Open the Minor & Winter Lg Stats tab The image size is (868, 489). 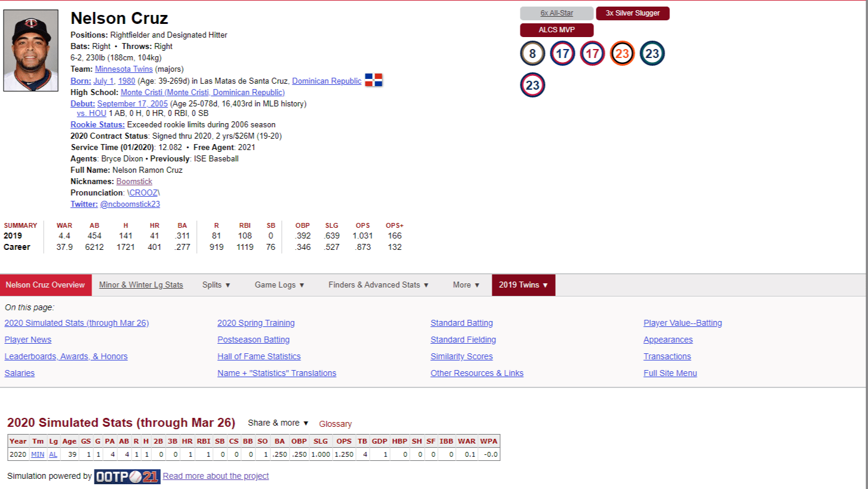[x=140, y=285]
